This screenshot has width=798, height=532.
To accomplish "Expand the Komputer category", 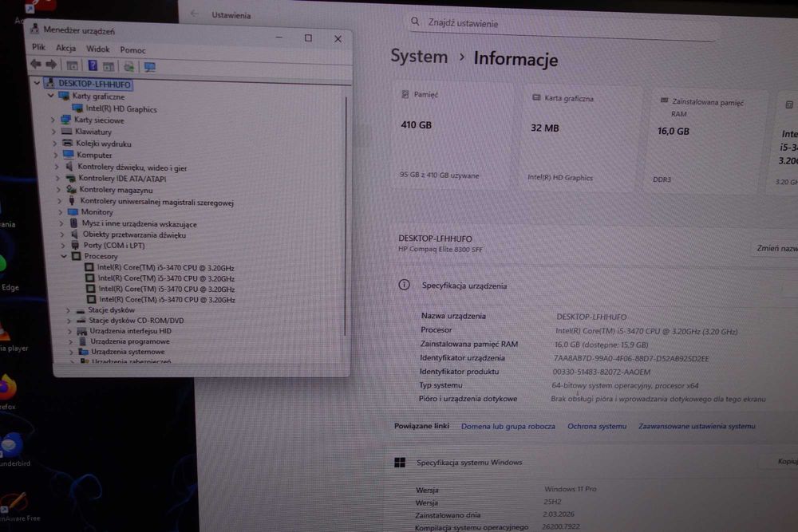I will (56, 155).
